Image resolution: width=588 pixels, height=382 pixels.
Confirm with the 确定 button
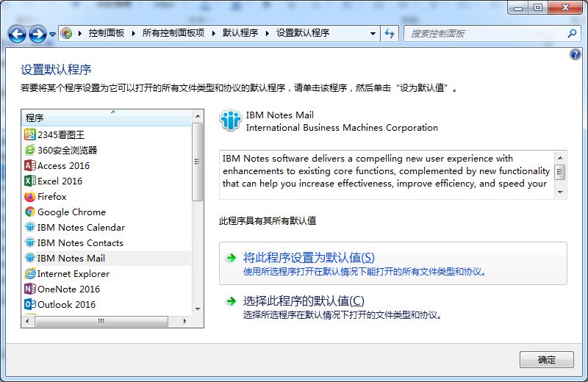[x=546, y=360]
